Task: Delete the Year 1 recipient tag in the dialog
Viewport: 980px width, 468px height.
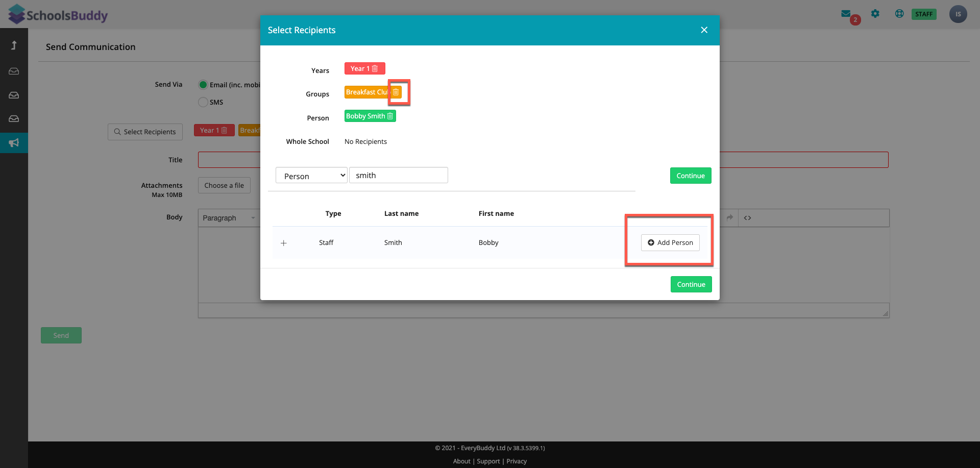Action: point(375,69)
